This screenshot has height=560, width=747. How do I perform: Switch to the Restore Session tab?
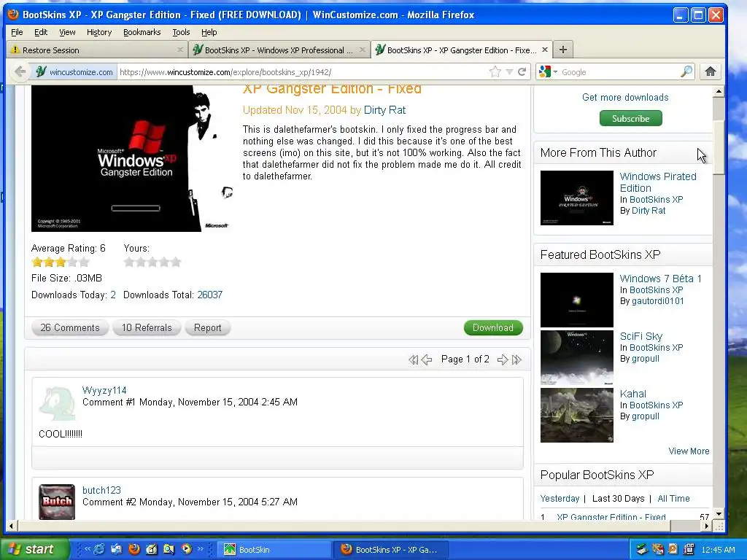click(96, 50)
